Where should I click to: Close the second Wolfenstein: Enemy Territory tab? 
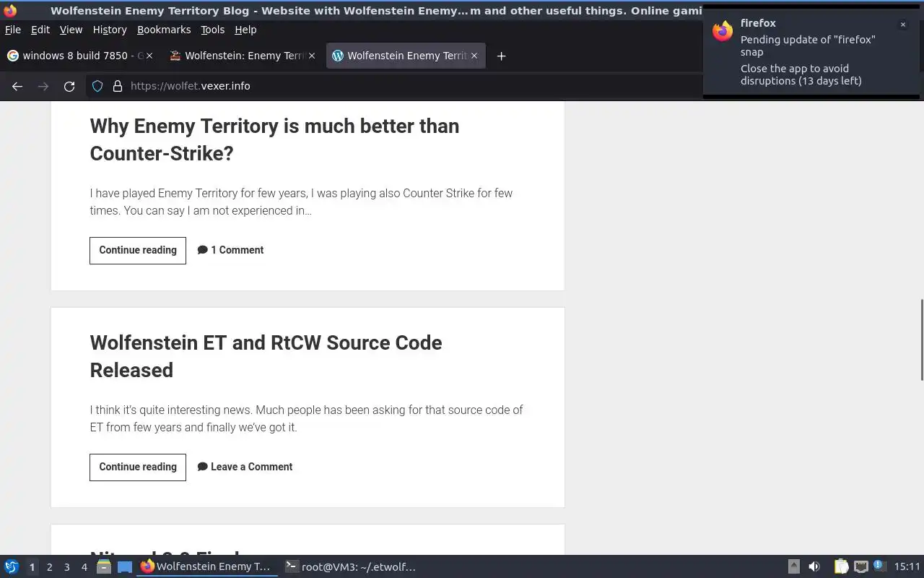(312, 56)
